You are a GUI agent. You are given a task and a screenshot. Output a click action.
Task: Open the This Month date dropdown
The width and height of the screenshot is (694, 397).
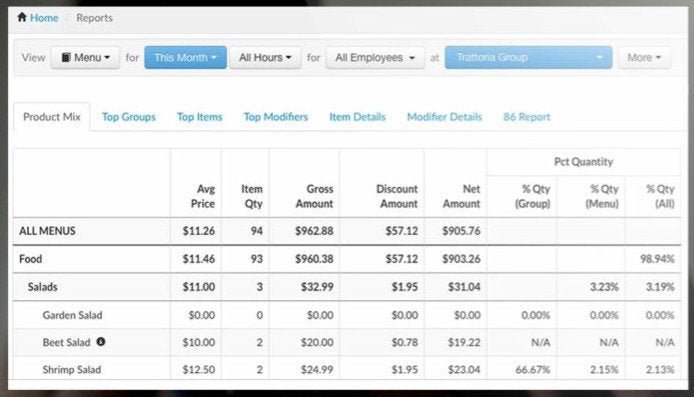tap(185, 58)
